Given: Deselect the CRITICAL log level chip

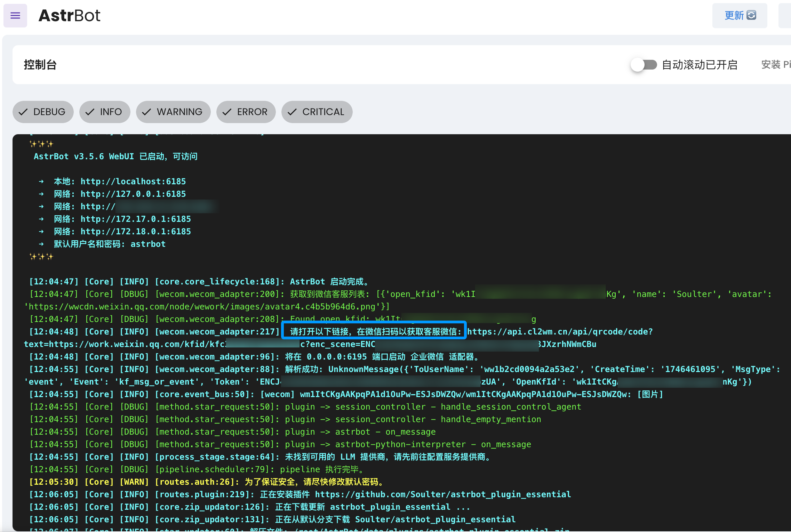Looking at the screenshot, I should 323,112.
